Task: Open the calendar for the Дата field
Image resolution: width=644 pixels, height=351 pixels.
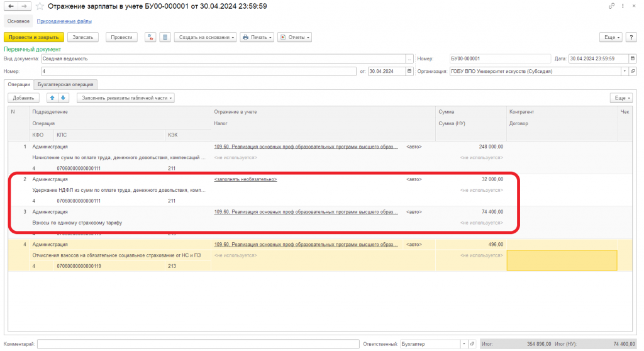Action: 633,58
